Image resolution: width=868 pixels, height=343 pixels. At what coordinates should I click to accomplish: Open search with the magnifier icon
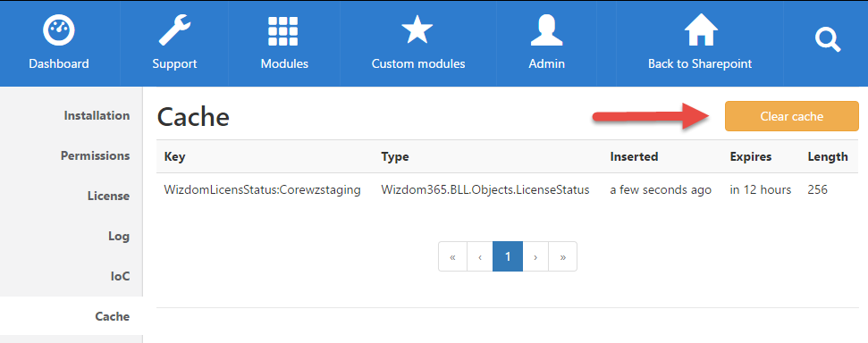point(828,40)
